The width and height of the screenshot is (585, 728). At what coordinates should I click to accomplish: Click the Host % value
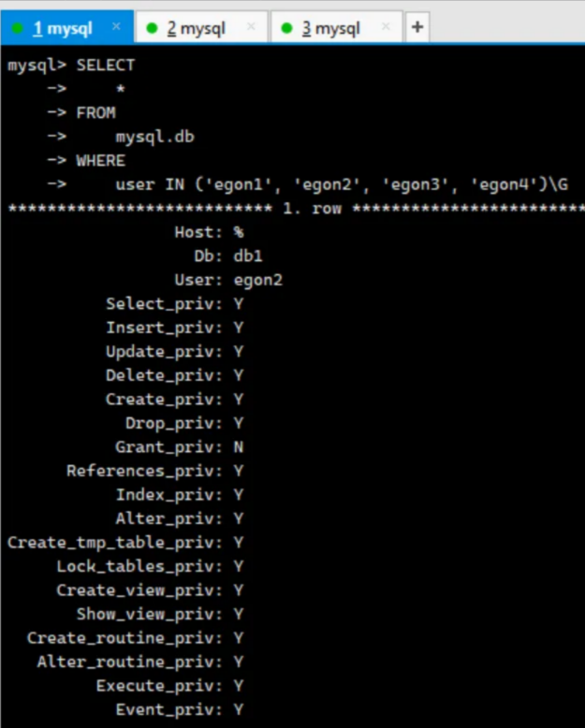point(239,232)
